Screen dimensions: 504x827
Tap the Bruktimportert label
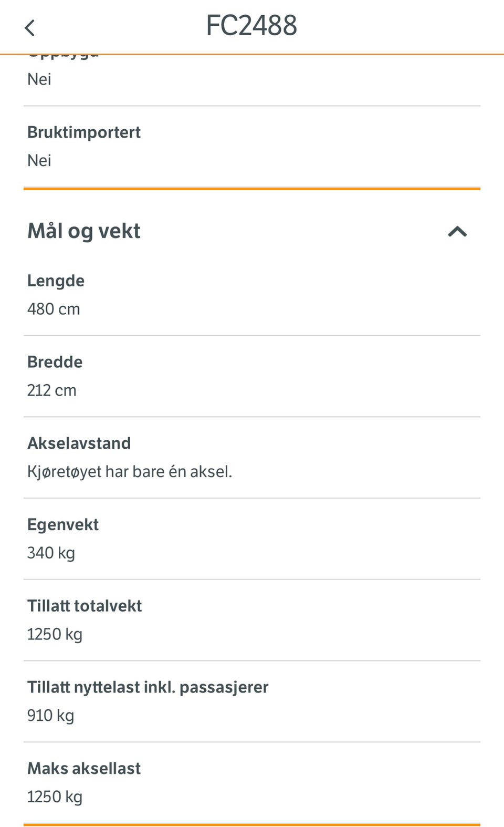(x=84, y=132)
